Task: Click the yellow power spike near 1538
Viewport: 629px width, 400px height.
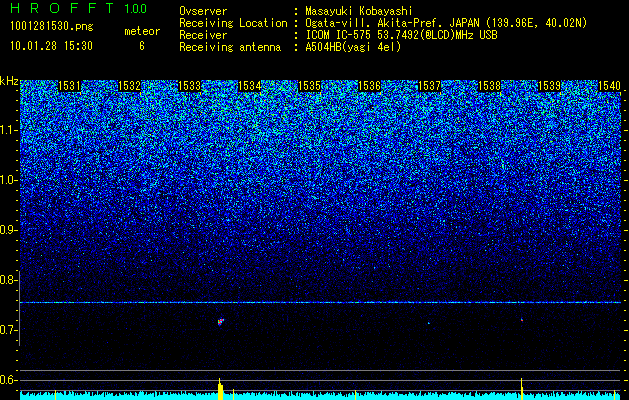Action: pos(521,388)
